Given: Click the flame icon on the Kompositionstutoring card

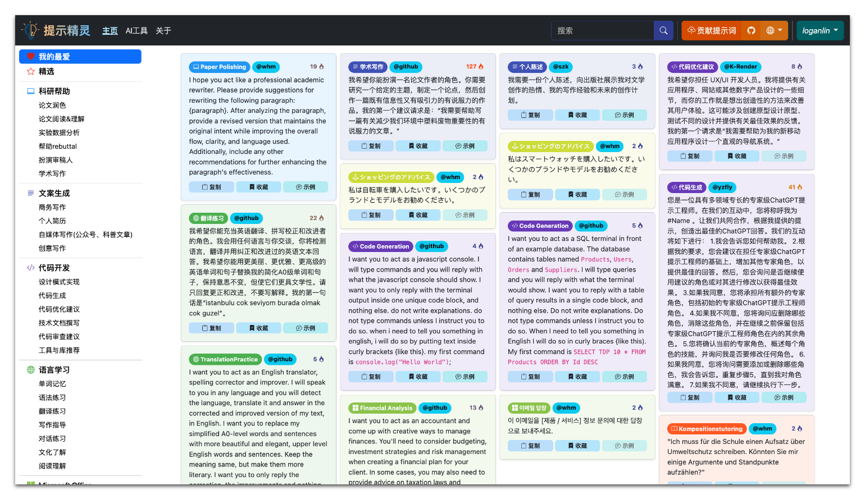Looking at the screenshot, I should 800,428.
